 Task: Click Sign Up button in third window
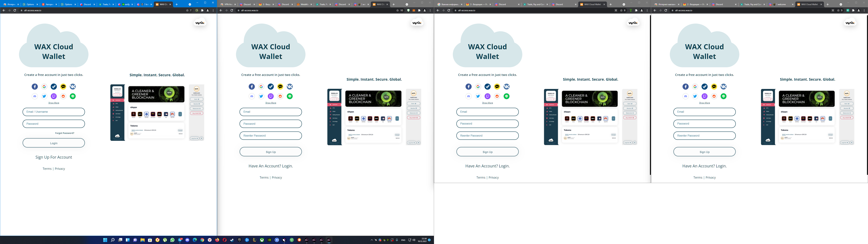point(487,152)
